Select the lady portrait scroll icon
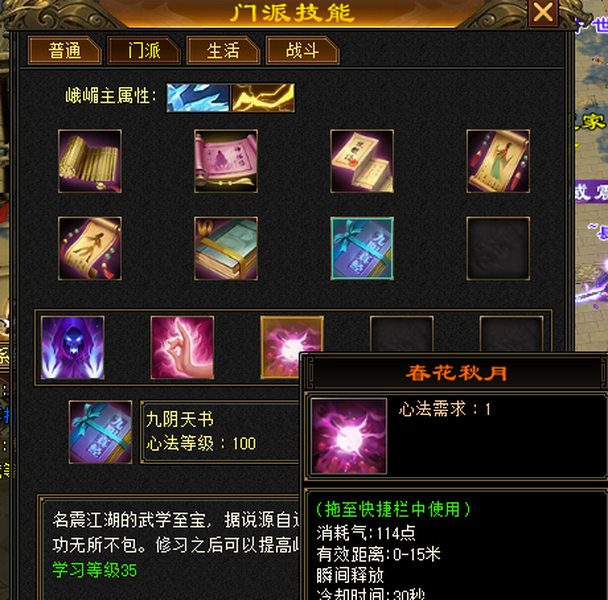This screenshot has width=608, height=600. [498, 161]
